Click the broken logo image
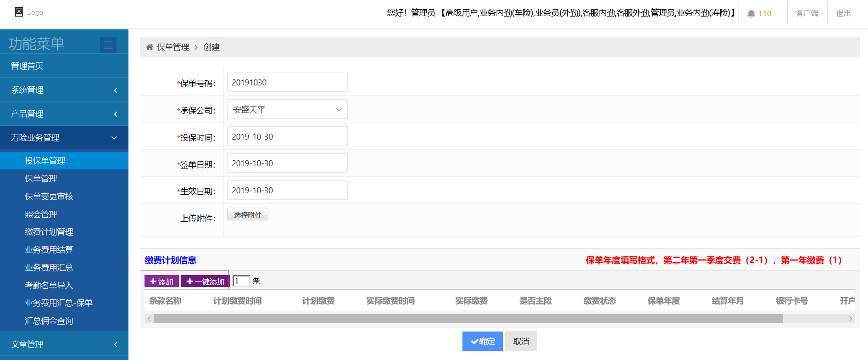Viewport: 868px width, 360px height. click(19, 12)
